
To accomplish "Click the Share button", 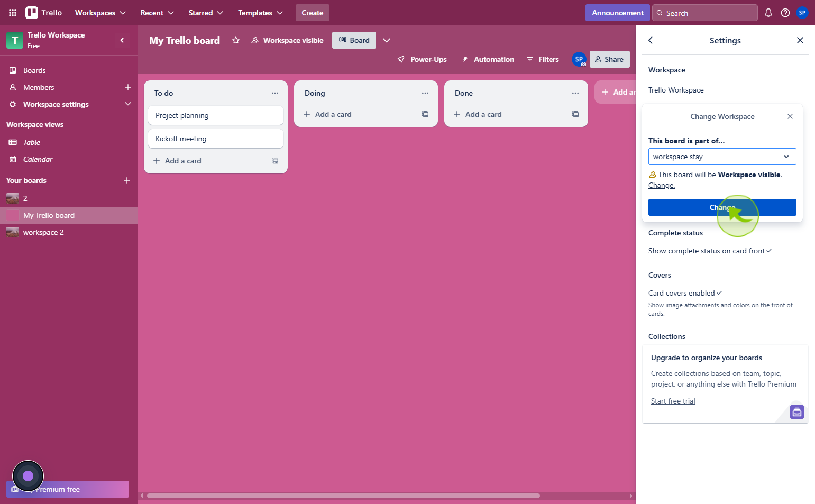I will pos(610,59).
